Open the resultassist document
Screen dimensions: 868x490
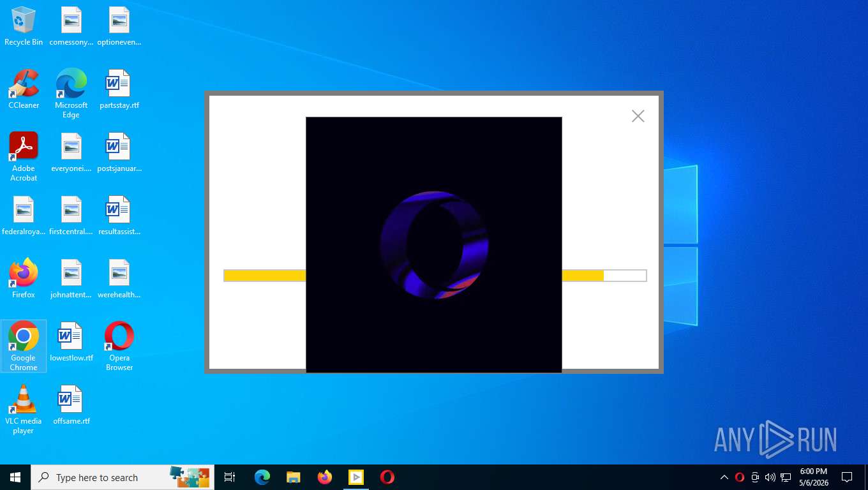coord(119,216)
